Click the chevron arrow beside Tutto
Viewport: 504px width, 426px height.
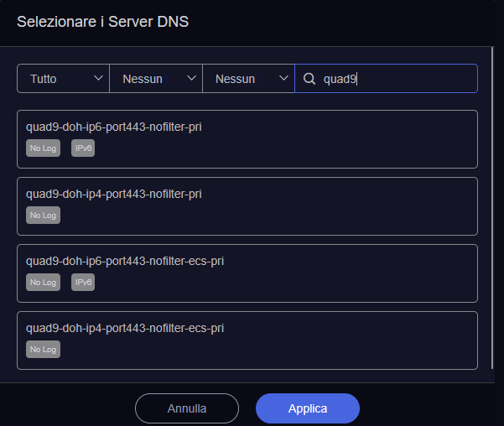[x=97, y=79]
